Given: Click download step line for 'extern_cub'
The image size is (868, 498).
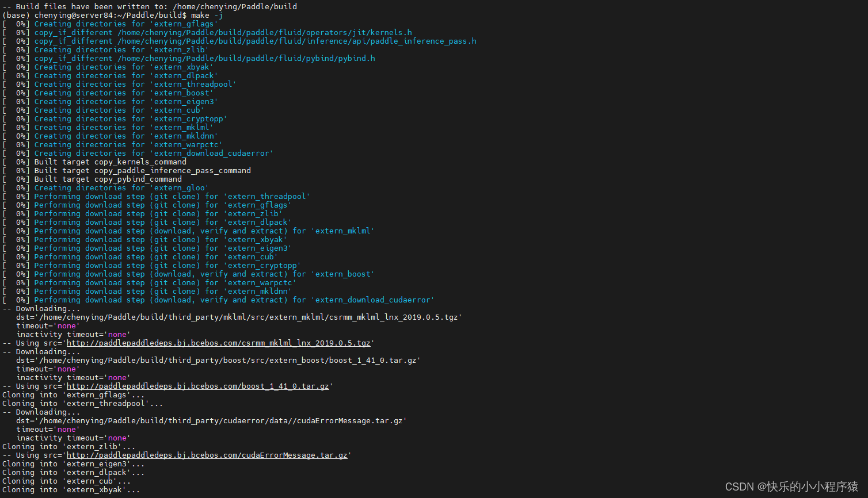Looking at the screenshot, I should [x=140, y=256].
